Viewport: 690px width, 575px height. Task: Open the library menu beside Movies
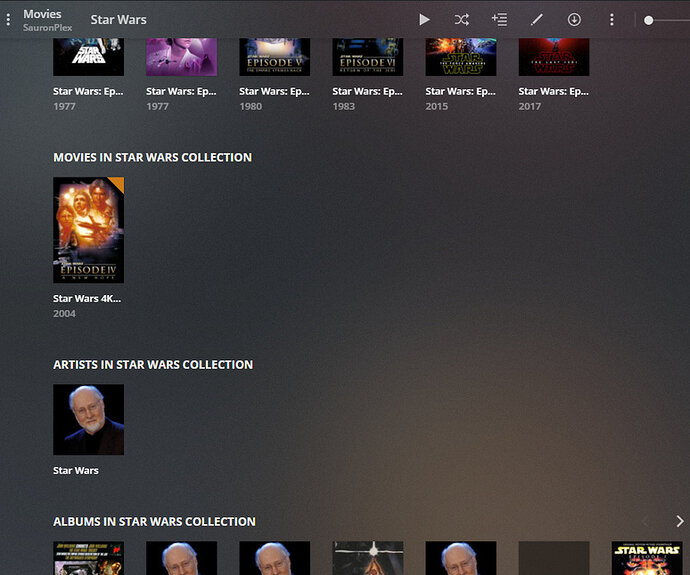tap(8, 20)
